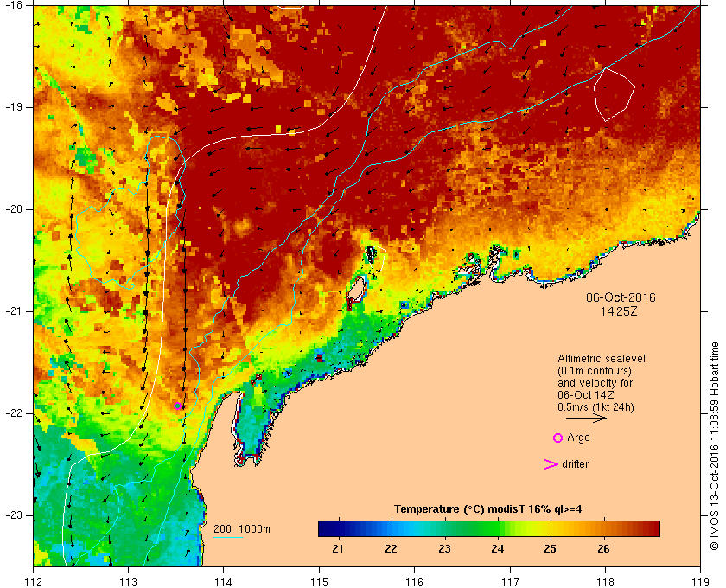Click the '118' longitude axis label
Viewport: 726px width, 588px height.
point(605,582)
